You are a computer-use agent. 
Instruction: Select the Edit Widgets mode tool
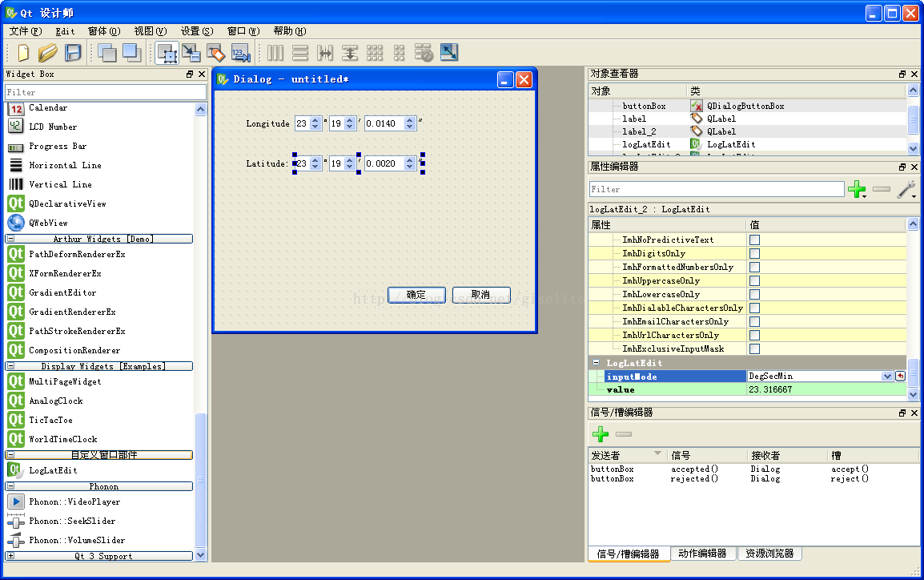[x=167, y=53]
